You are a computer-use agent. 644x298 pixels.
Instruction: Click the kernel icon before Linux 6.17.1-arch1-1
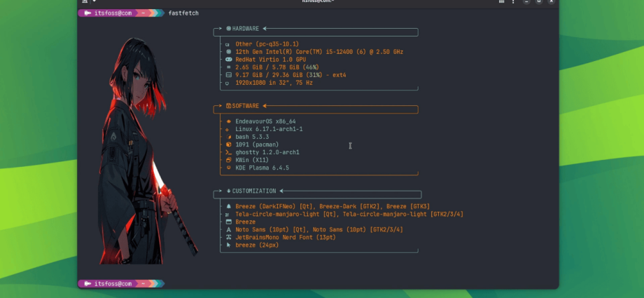[227, 130]
